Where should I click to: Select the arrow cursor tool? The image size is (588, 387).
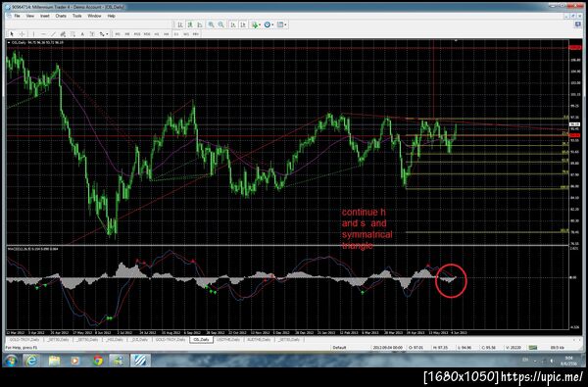tap(12, 34)
